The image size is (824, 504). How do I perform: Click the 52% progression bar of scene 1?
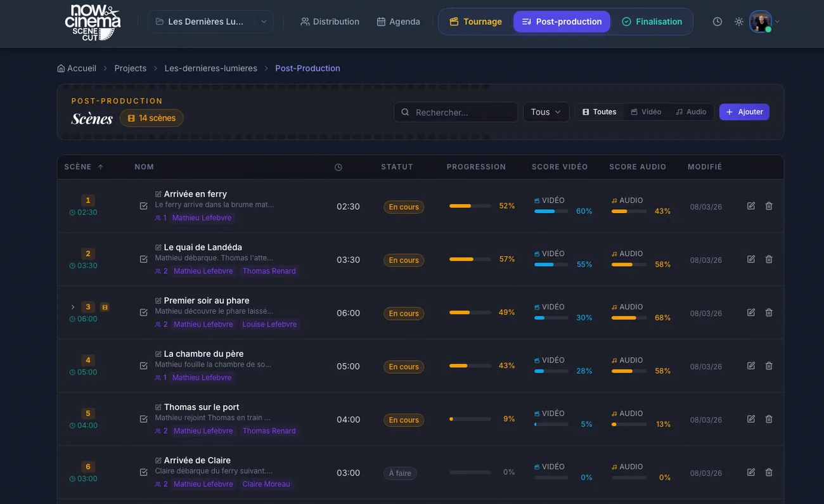(x=470, y=206)
